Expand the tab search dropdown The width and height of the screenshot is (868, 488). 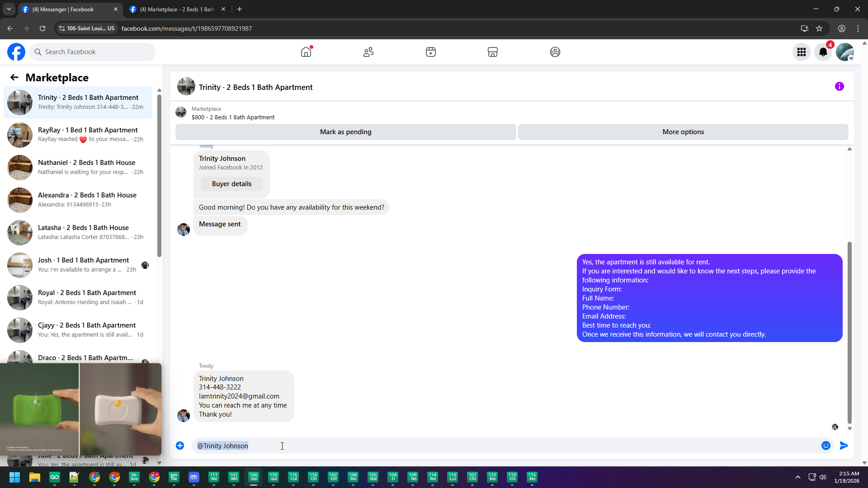point(9,9)
